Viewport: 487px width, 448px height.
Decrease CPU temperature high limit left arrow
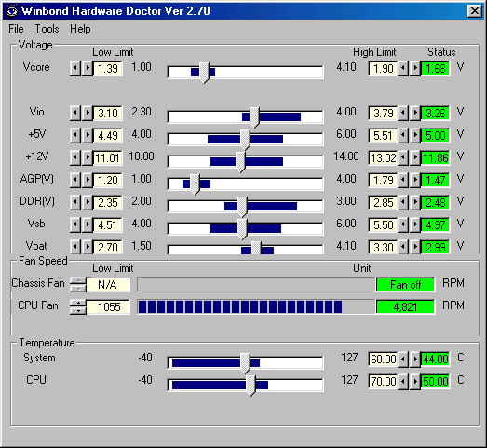[x=403, y=382]
